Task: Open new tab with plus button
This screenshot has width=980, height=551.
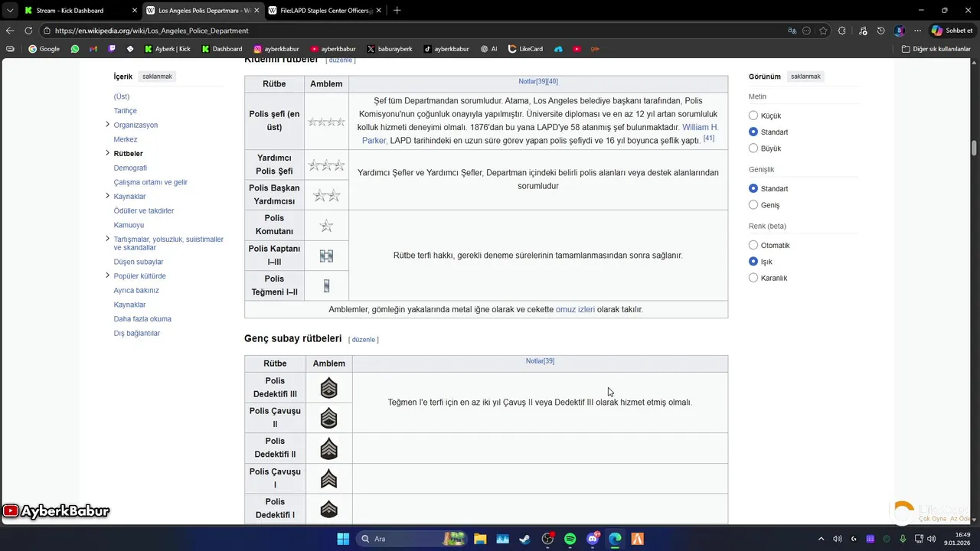Action: point(397,10)
